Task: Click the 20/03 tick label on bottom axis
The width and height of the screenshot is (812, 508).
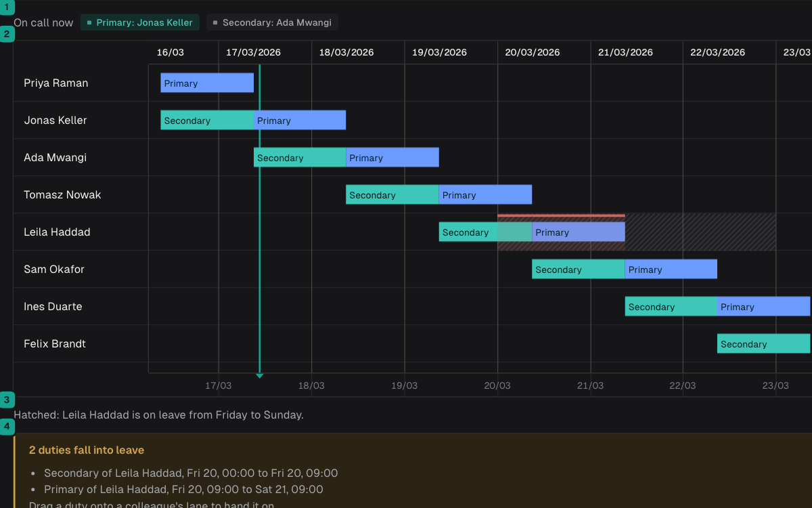Action: click(x=497, y=385)
